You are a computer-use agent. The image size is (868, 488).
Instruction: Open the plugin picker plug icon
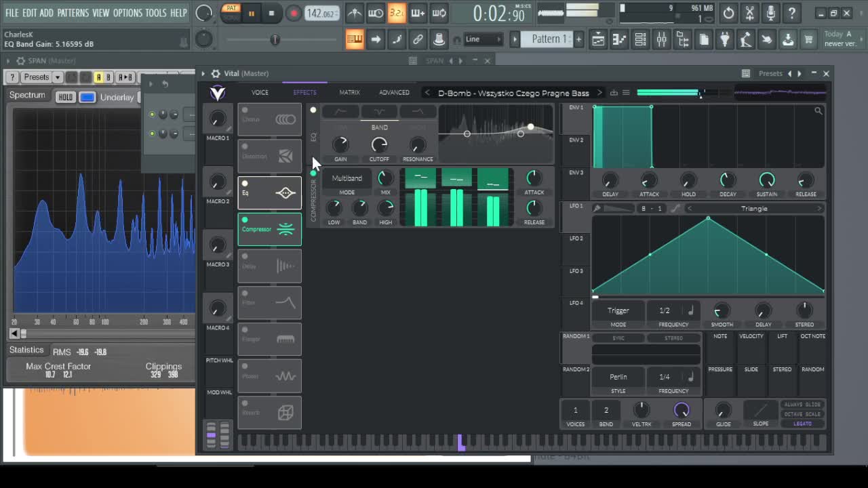(x=724, y=39)
